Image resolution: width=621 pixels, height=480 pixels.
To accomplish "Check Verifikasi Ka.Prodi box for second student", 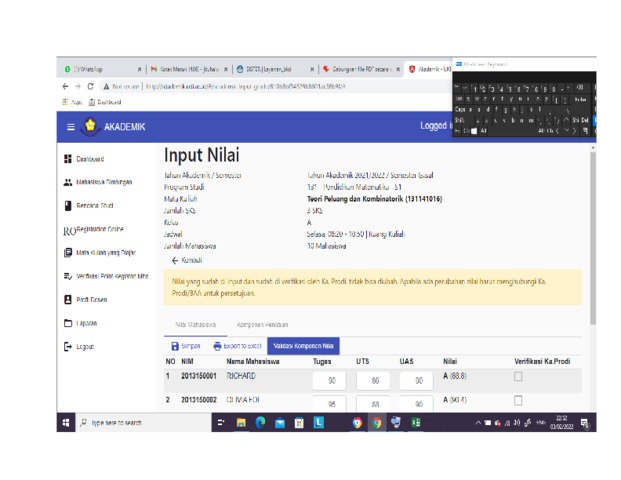I will (x=518, y=401).
